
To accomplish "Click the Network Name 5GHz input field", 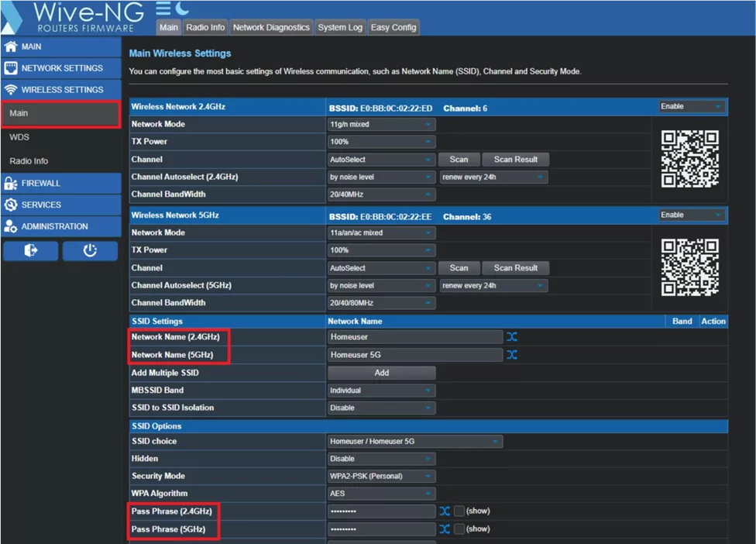I will (415, 355).
